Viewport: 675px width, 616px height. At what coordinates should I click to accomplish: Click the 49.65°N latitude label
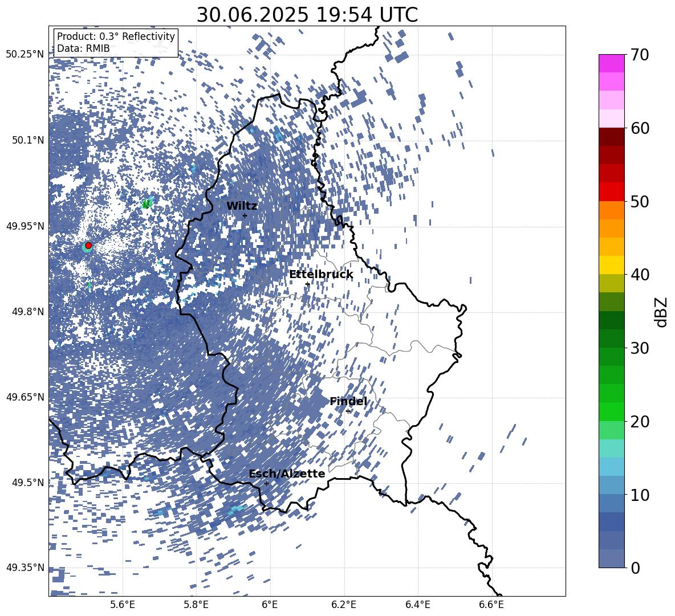[25, 397]
